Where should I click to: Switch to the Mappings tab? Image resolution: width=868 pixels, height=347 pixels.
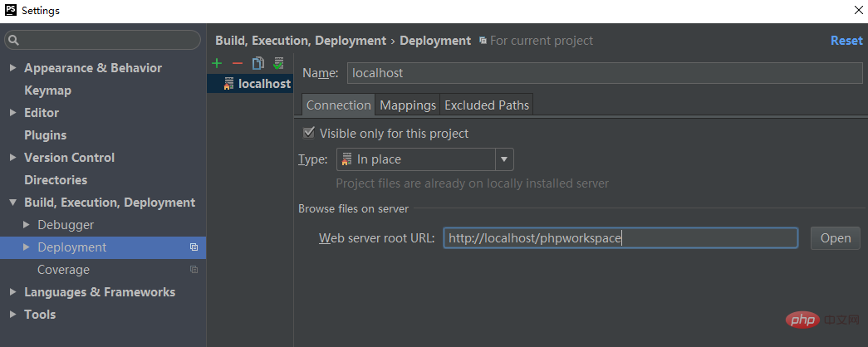click(x=408, y=105)
